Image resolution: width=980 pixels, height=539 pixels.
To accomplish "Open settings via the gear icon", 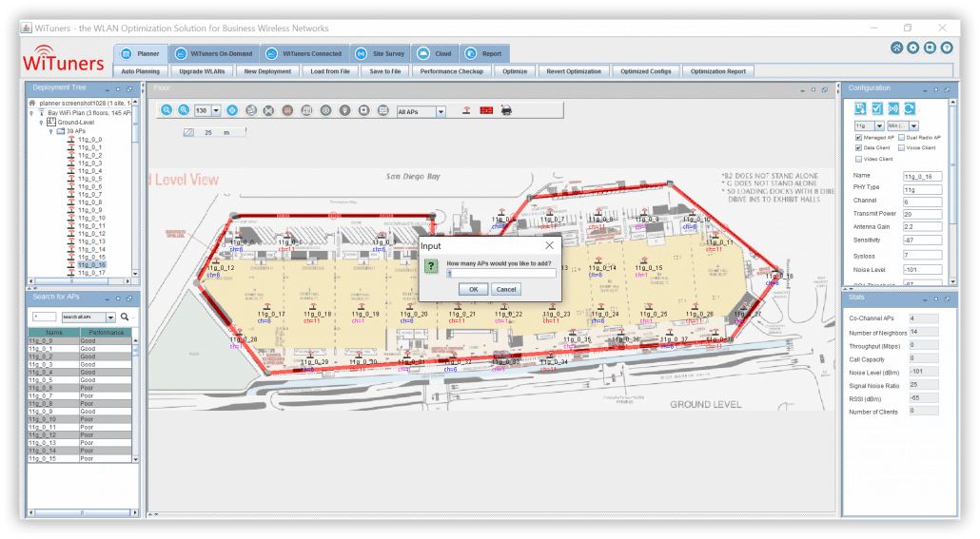I will (x=913, y=48).
